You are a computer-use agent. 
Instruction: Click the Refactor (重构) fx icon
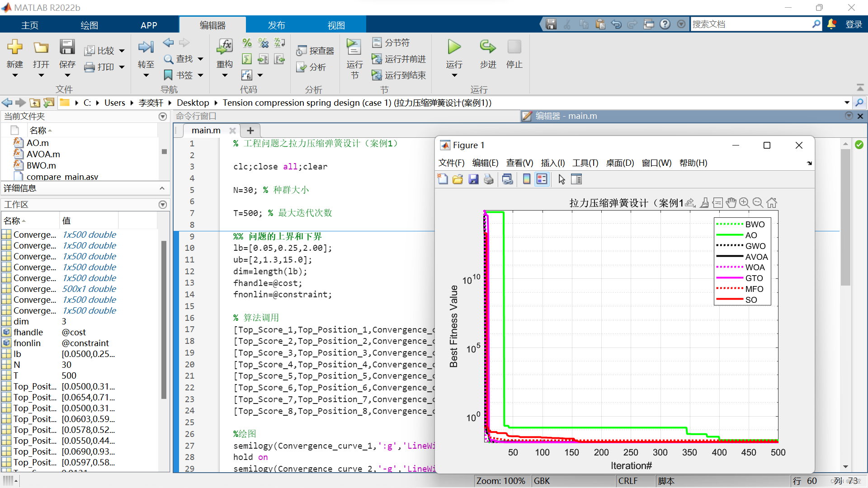[x=225, y=47]
